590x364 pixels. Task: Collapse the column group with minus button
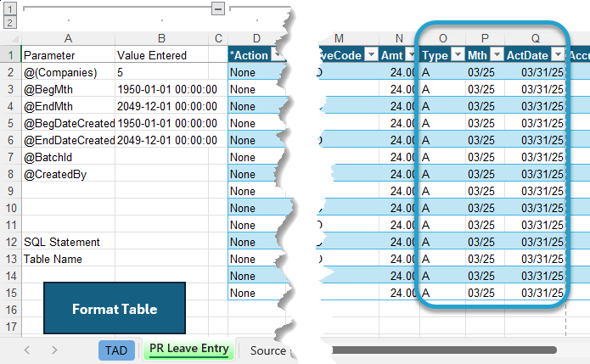tap(218, 8)
